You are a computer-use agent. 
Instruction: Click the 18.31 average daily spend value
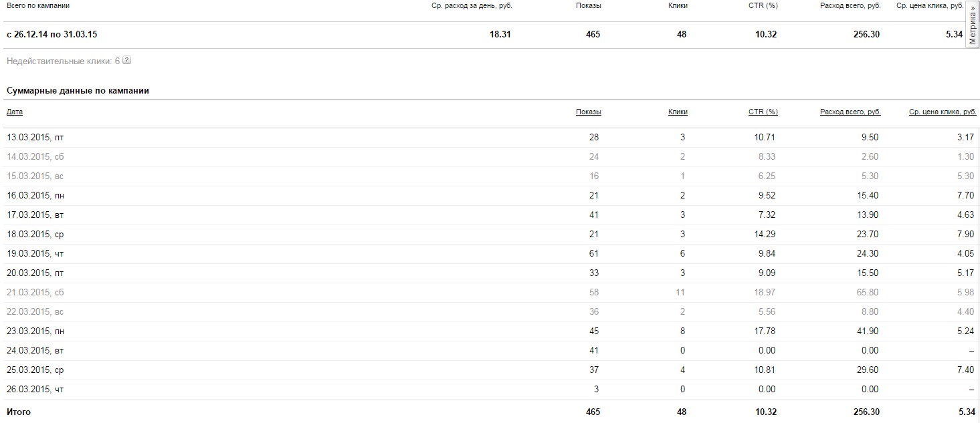[x=500, y=35]
